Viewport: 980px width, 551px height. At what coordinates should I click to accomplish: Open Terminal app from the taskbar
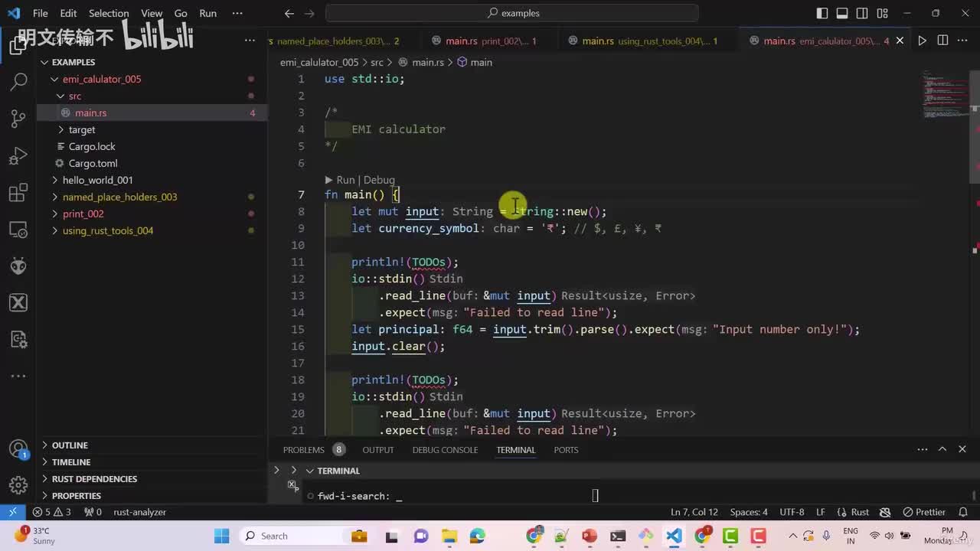[x=618, y=536]
